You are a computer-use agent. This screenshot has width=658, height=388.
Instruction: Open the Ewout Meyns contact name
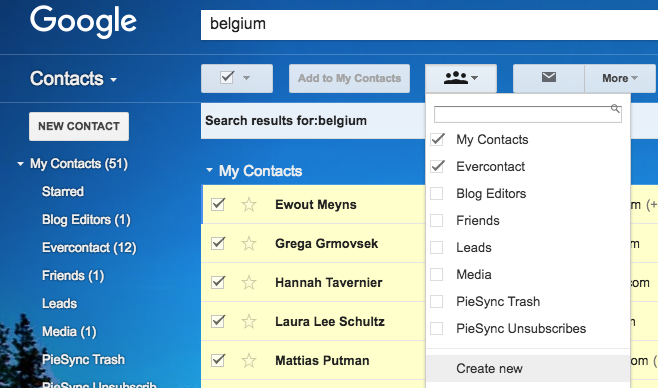point(316,205)
